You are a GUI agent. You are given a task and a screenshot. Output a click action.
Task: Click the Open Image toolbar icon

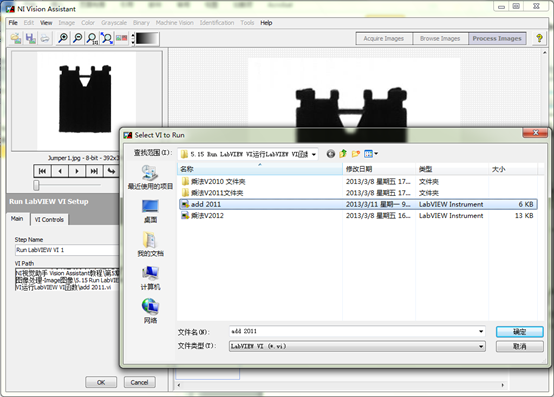pos(16,38)
